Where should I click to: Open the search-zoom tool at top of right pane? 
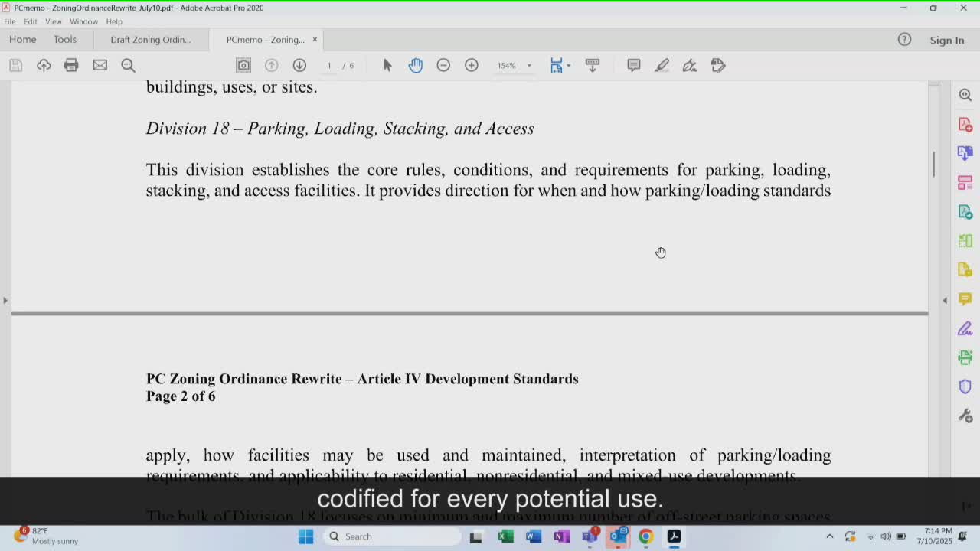965,95
